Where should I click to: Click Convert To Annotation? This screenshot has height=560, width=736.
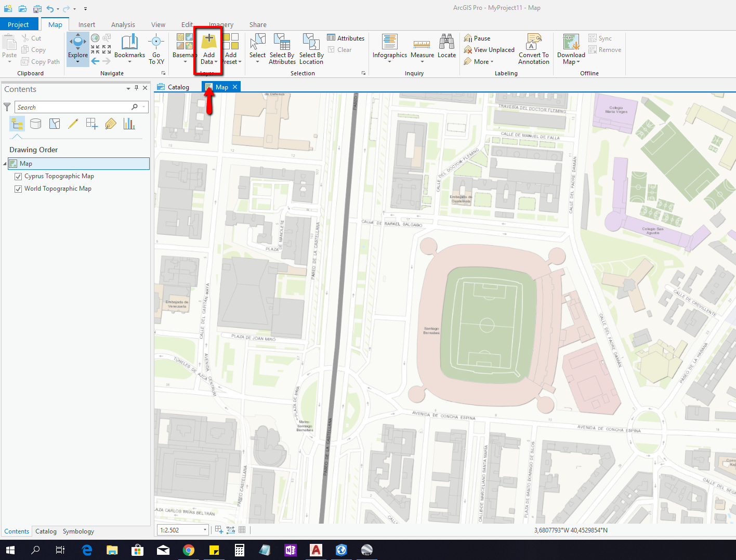[x=534, y=49]
